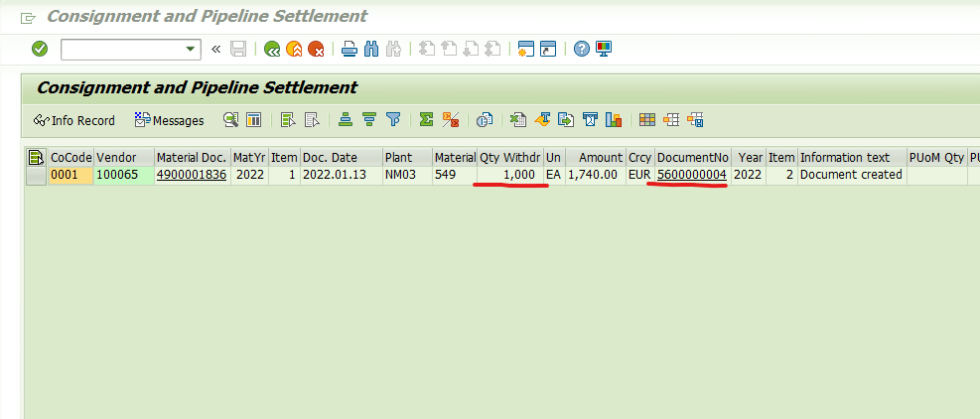Click the Material Doc. column header

click(192, 158)
